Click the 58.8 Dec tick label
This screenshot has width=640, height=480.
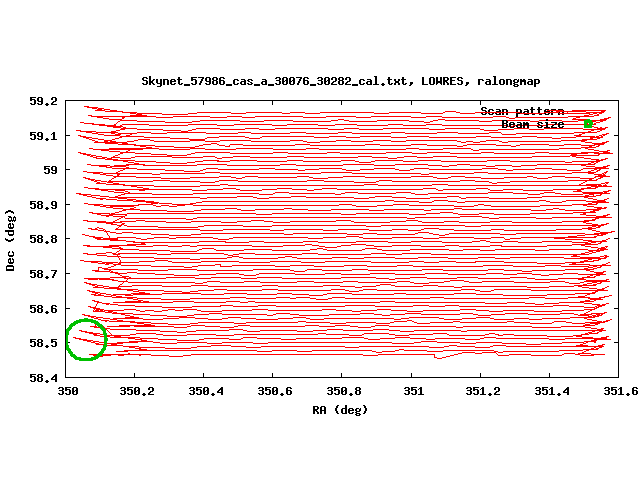point(43,239)
